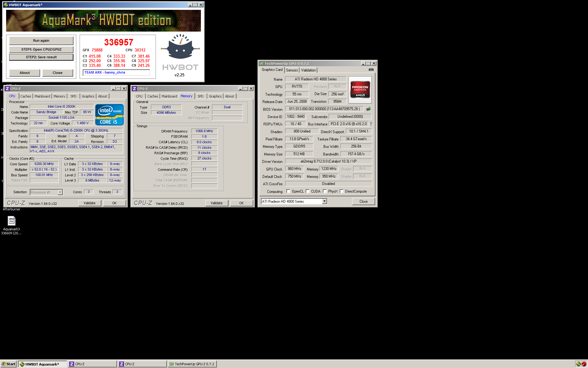Click the score 336957
588x368 pixels.
tap(119, 42)
